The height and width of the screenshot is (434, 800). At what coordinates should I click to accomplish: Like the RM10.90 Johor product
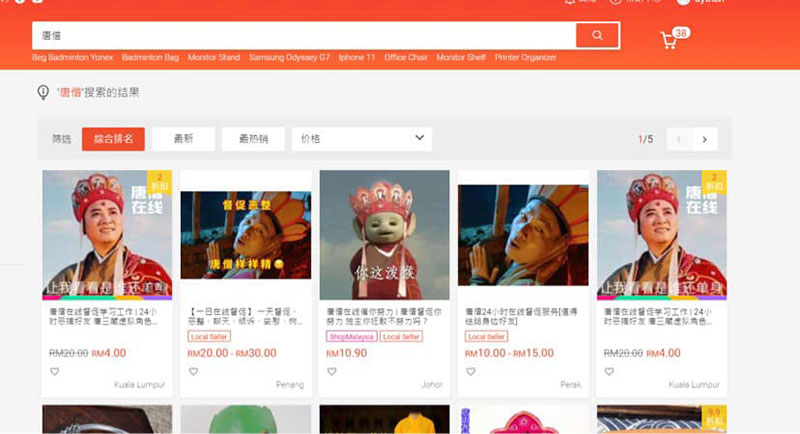pos(332,372)
